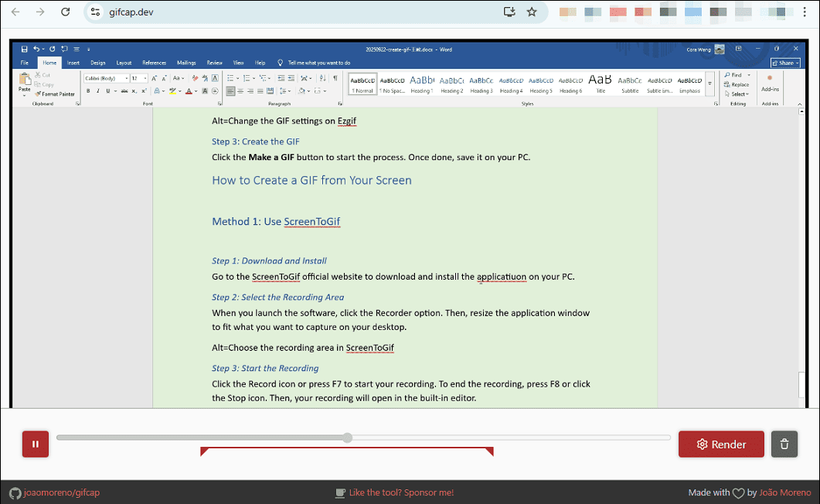Toggle Italic formatting in the Word ribbon
The width and height of the screenshot is (820, 504).
point(97,91)
